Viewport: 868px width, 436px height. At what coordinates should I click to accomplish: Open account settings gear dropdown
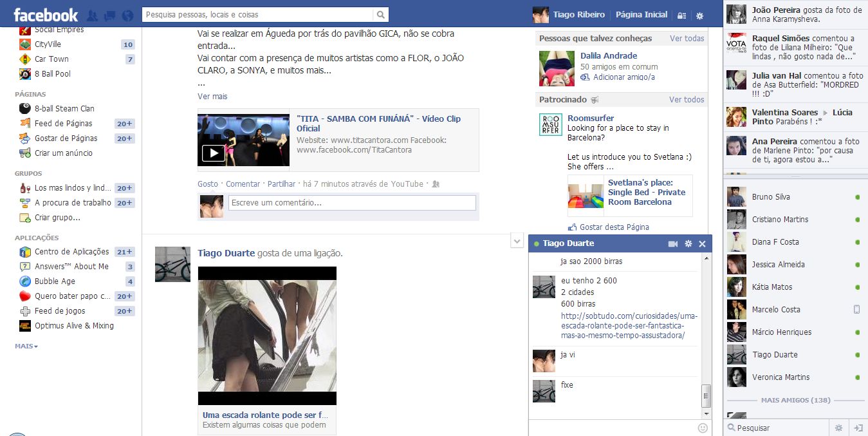(x=700, y=15)
